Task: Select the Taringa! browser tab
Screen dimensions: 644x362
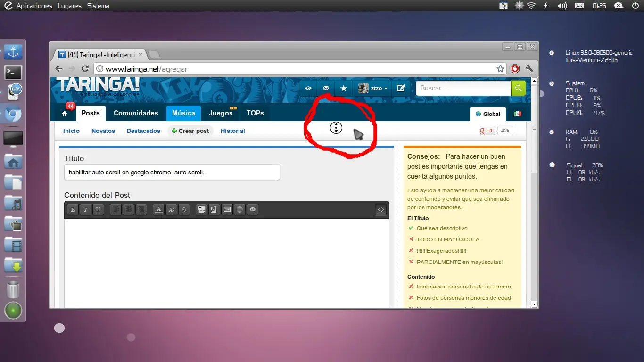Action: tap(99, 55)
